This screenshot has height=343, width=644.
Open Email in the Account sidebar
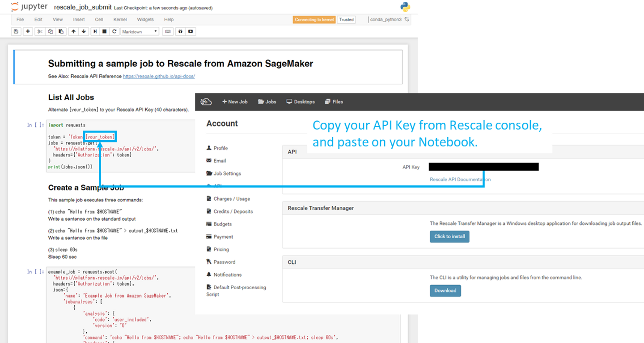coord(216,161)
